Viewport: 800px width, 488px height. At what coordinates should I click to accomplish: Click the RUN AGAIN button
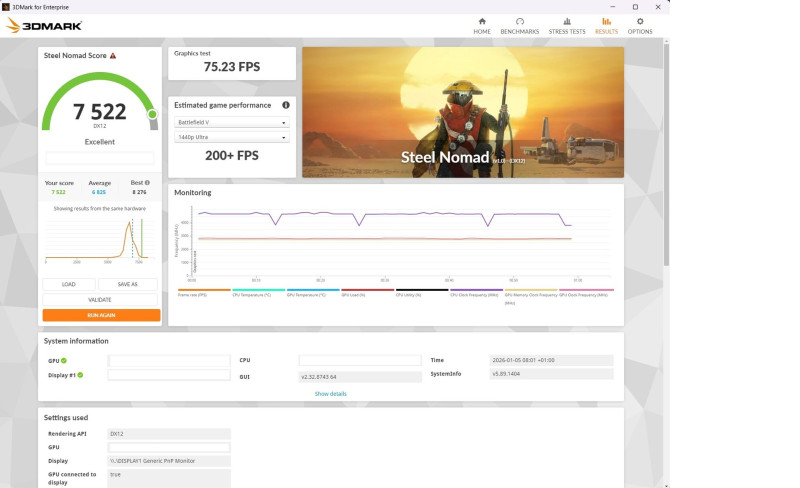101,315
